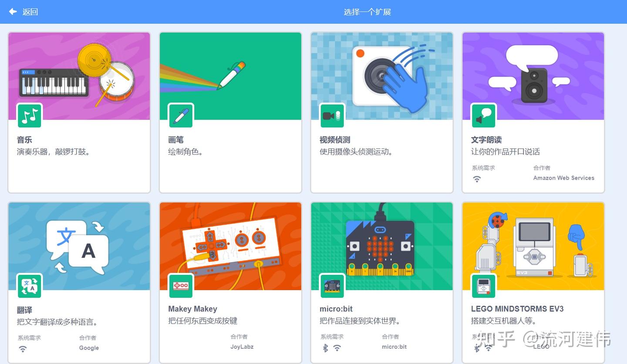627x364 pixels.
Task: Click the WiFi icon under 翻译 card
Action: coord(23,349)
